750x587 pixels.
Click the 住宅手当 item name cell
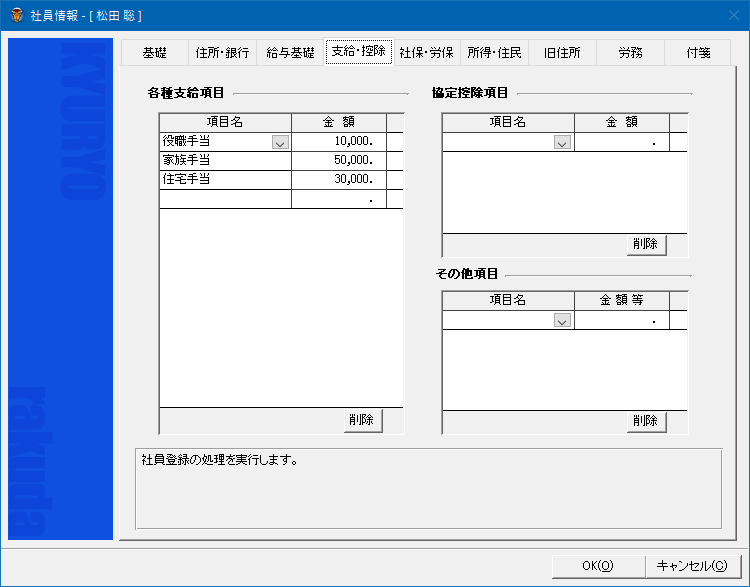tap(225, 180)
